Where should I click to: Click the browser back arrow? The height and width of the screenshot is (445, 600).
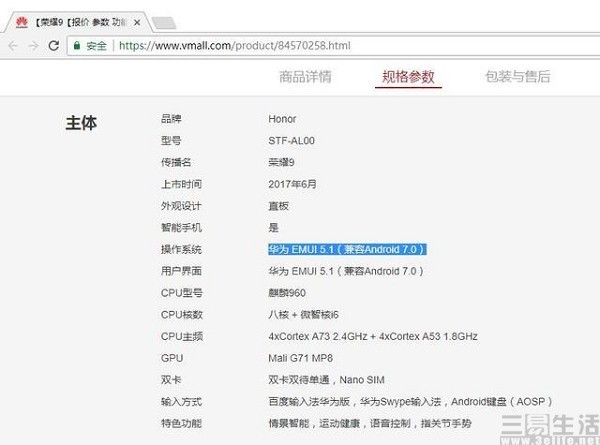point(13,46)
